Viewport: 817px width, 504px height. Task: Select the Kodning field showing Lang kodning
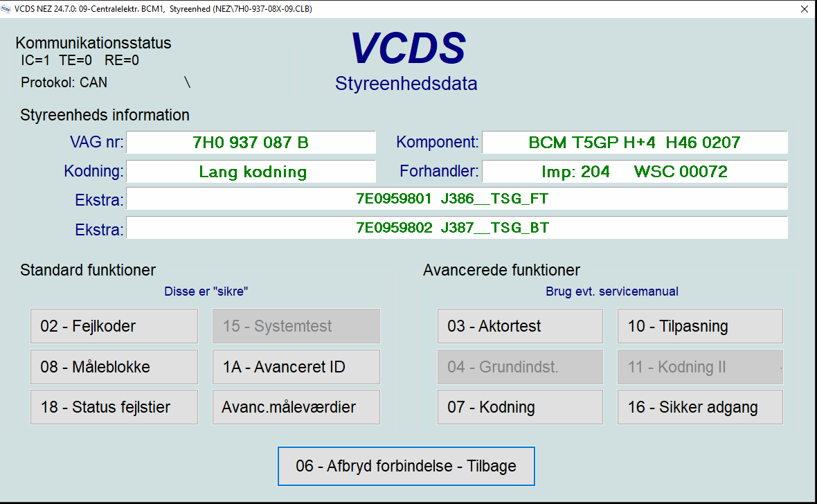pyautogui.click(x=251, y=172)
